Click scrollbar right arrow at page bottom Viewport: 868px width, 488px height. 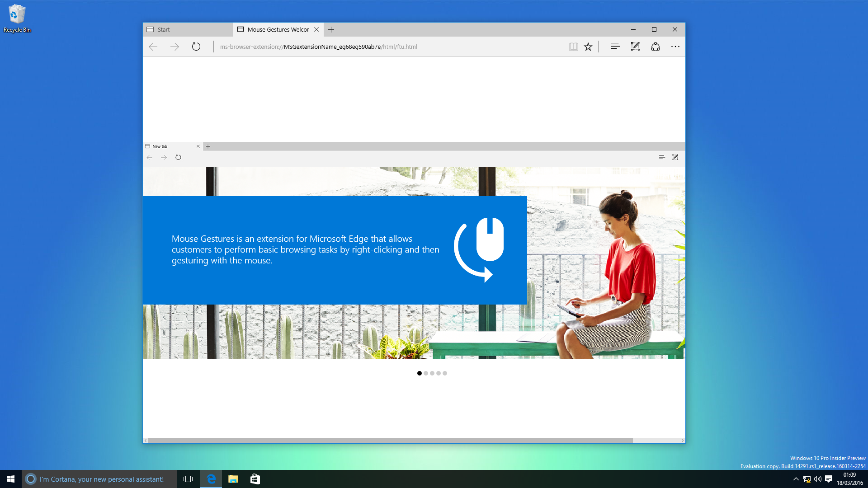click(683, 441)
